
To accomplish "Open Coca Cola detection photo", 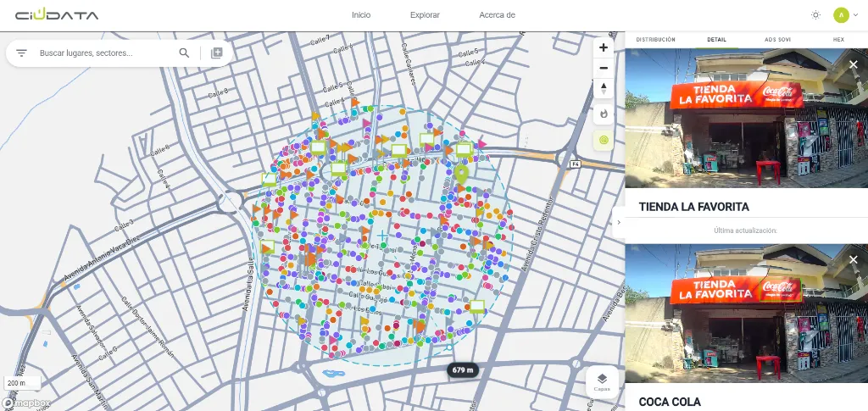I will (x=747, y=313).
